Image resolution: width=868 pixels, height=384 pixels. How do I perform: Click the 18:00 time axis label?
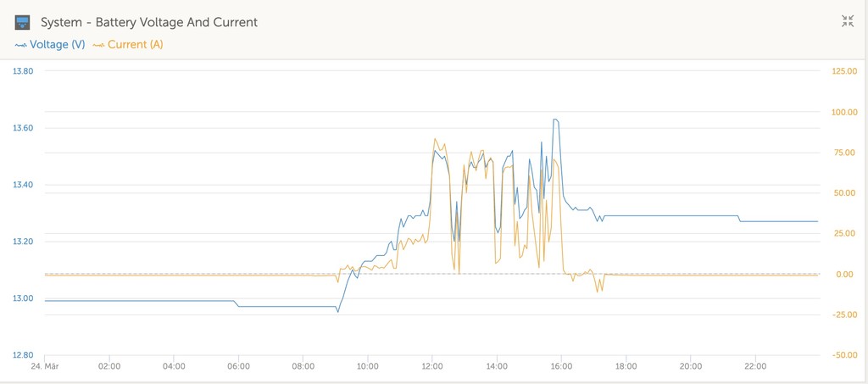tap(626, 366)
